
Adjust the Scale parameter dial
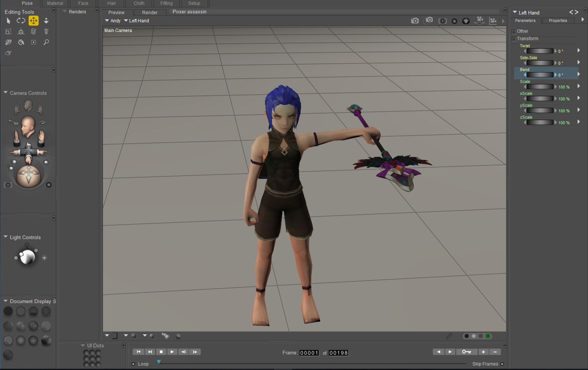pos(540,87)
